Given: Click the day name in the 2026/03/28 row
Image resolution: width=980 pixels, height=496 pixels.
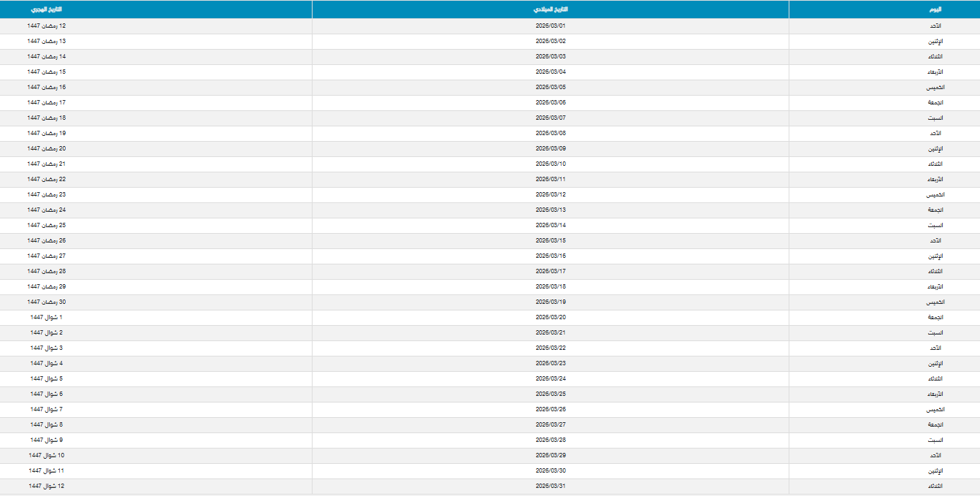Looking at the screenshot, I should 934,440.
